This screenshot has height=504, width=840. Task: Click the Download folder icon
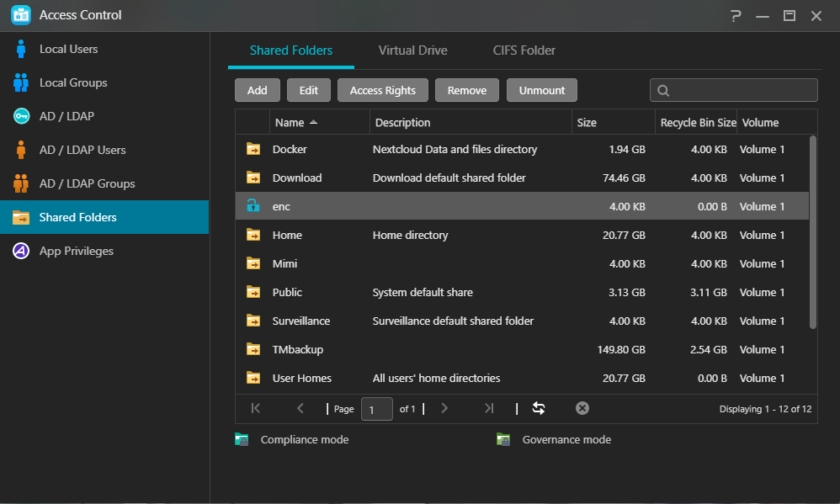253,178
